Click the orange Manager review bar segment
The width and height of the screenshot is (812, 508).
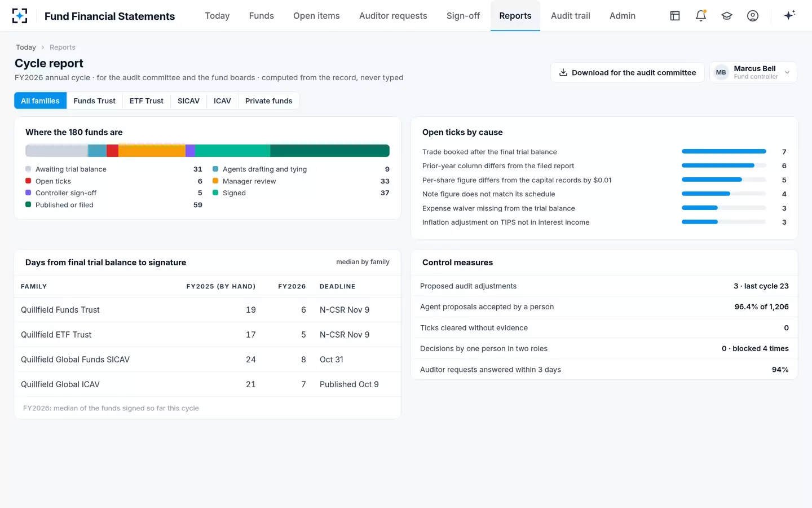click(152, 151)
